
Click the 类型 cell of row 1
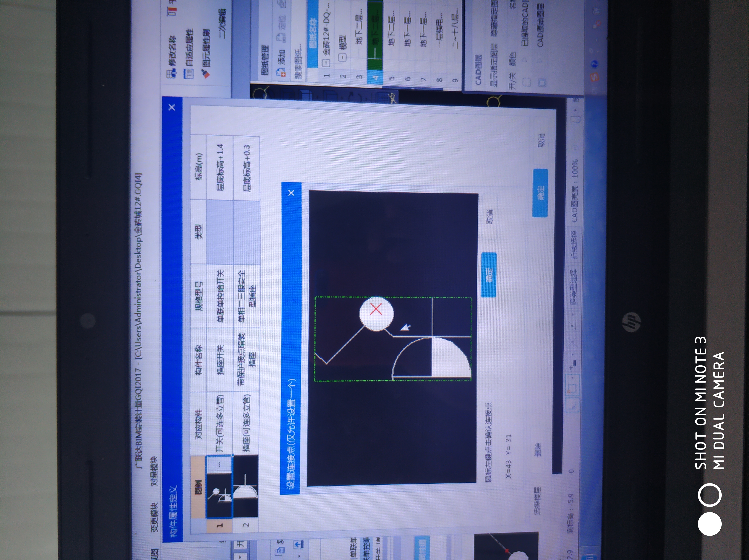coord(220,232)
